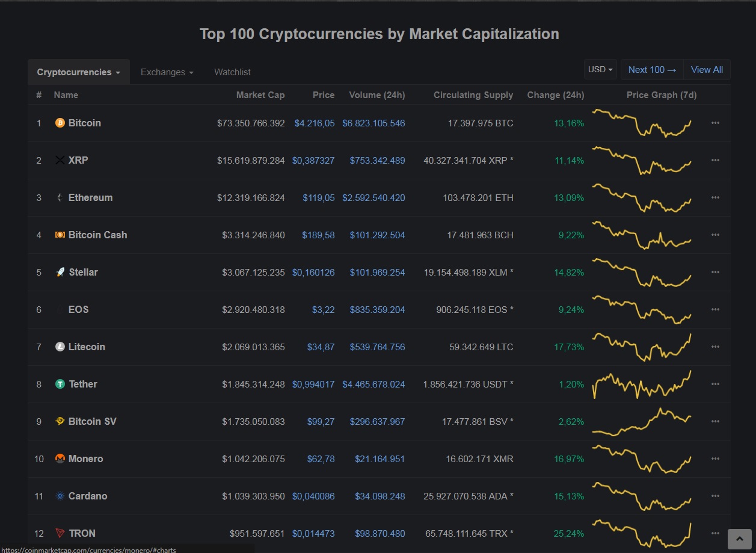Viewport: 756px width, 553px height.
Task: Click Top 100 Cryptocurrencies page heading
Action: point(379,34)
